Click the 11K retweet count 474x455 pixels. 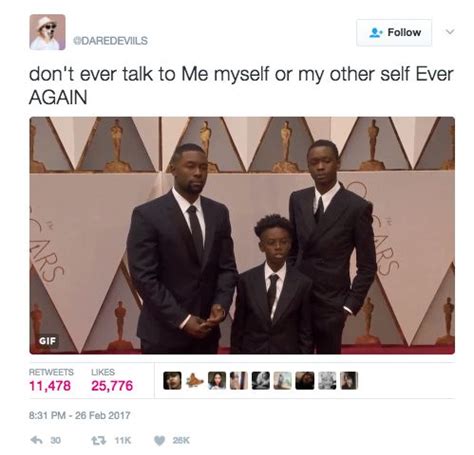[123, 441]
